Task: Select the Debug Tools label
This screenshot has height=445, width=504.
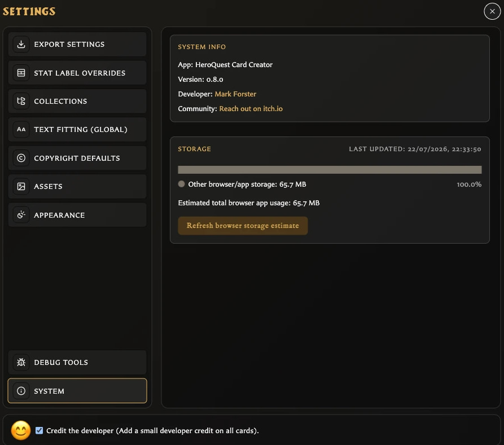Action: pyautogui.click(x=61, y=363)
